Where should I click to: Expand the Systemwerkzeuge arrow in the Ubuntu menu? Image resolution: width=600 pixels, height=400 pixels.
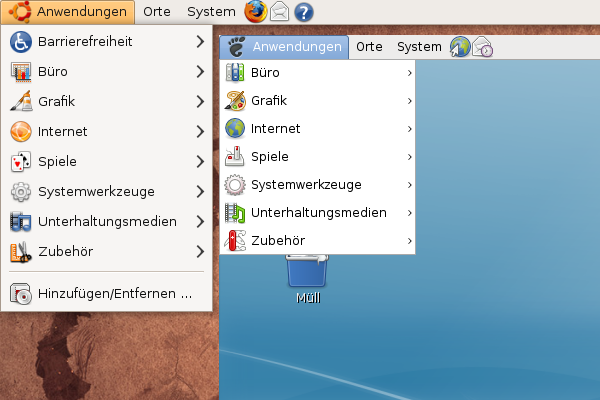click(200, 191)
